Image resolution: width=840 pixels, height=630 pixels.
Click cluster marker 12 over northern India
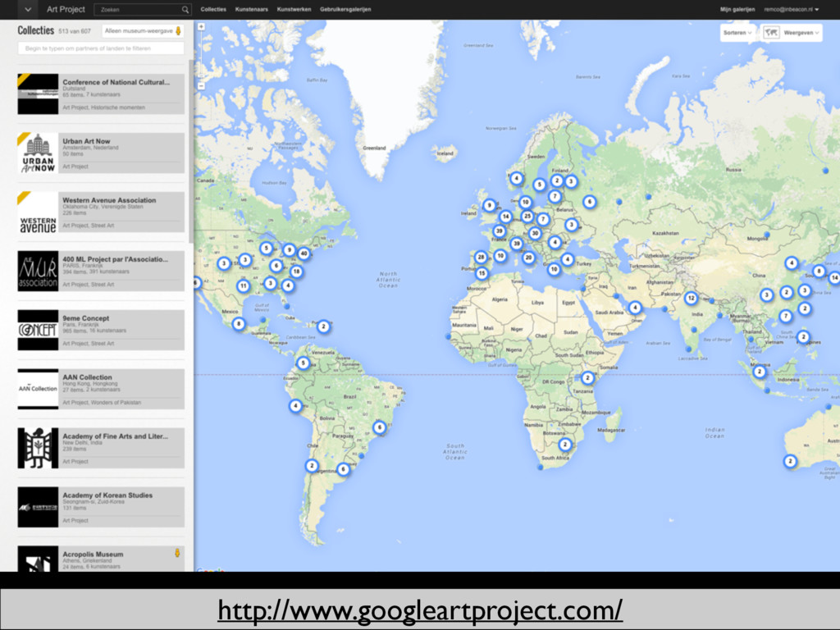coord(691,299)
